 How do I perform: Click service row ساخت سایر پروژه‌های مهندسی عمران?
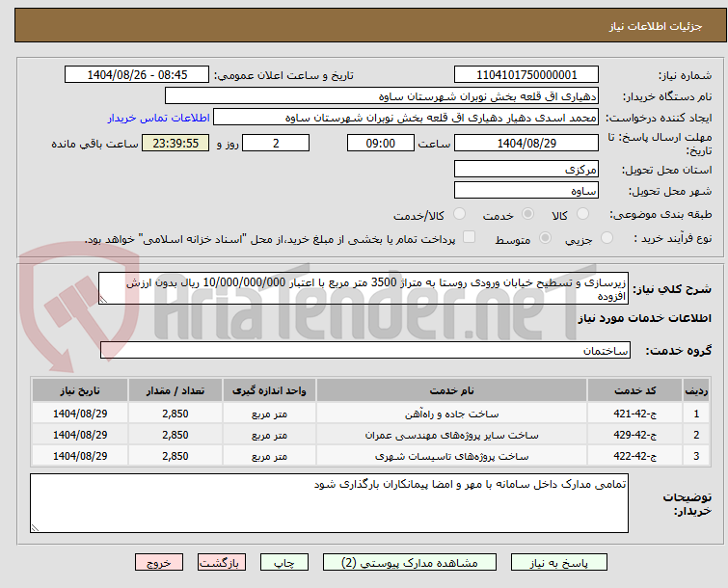(x=371, y=435)
